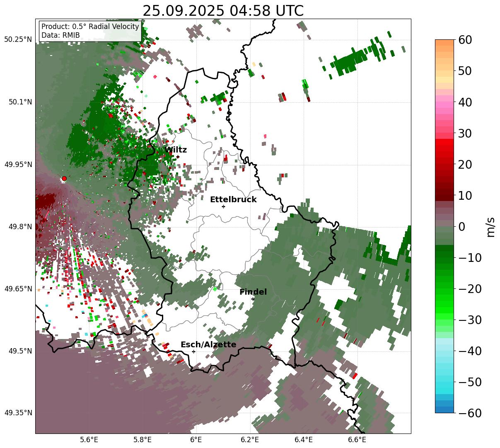Screen dimensions: 500x448
Task: Click the Findel location cross marker
Action: point(253,299)
